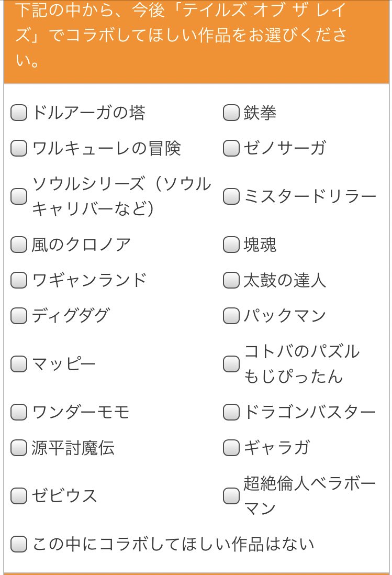This screenshot has width=392, height=575.
Task: Check コトバのパズル もじぴったん box
Action: (x=231, y=364)
